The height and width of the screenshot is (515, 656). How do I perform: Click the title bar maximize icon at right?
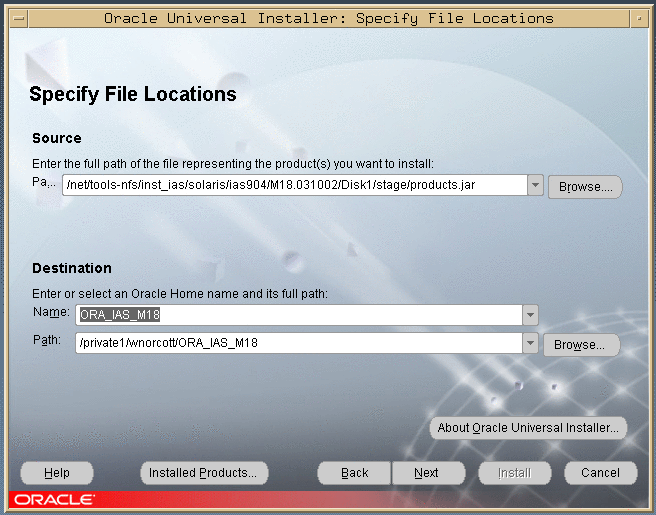coord(639,19)
